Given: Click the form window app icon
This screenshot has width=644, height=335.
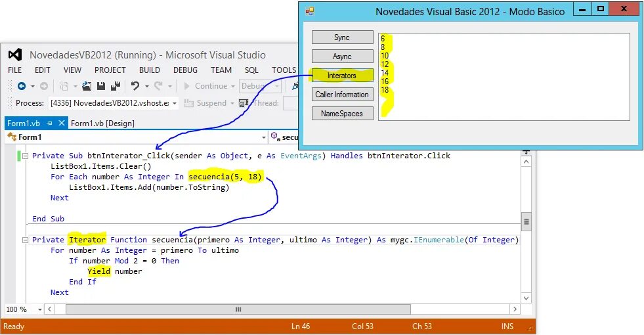Looking at the screenshot, I should (310, 11).
